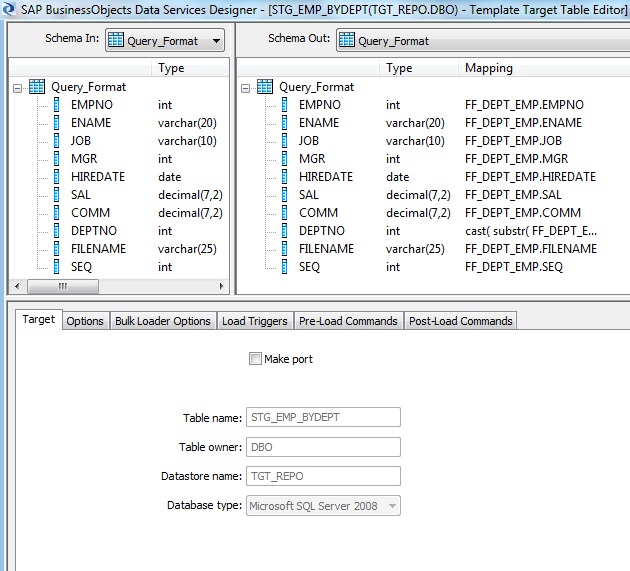The width and height of the screenshot is (630, 571).
Task: Click varchar(25) type of FILENAME in Schema Out
Action: [x=415, y=249]
